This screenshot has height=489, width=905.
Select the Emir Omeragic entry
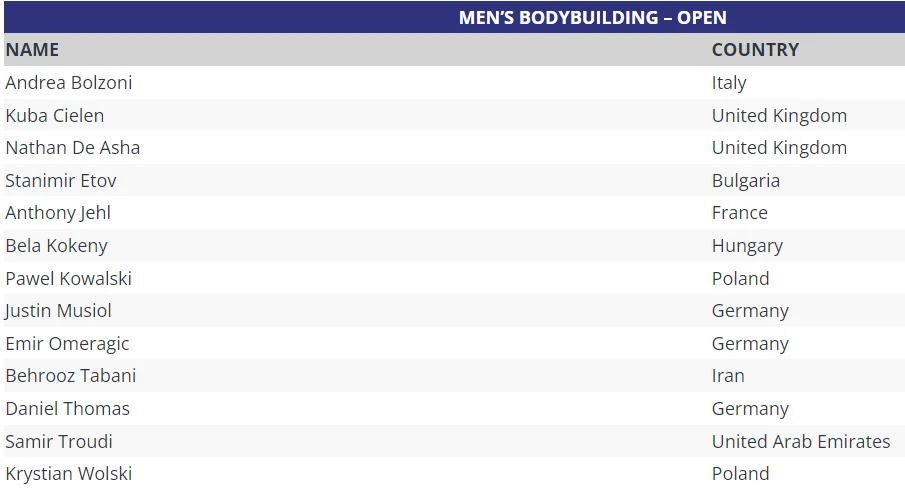coord(68,344)
